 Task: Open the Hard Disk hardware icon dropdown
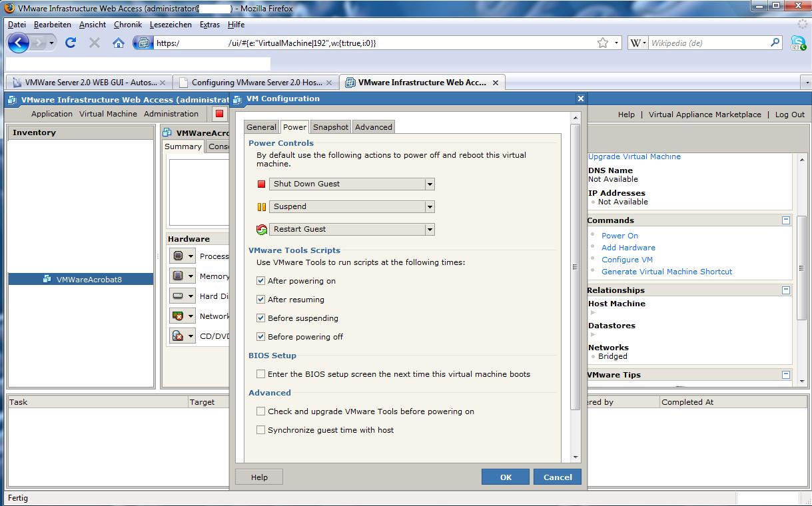click(x=182, y=296)
